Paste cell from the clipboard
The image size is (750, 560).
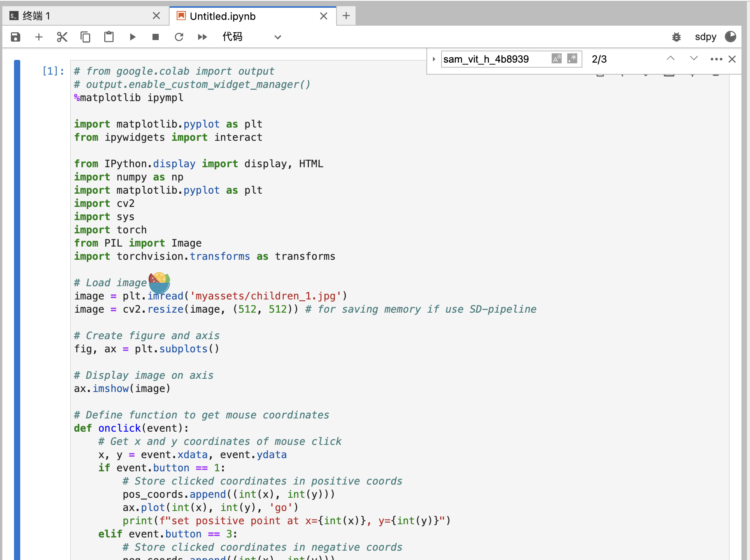(109, 37)
